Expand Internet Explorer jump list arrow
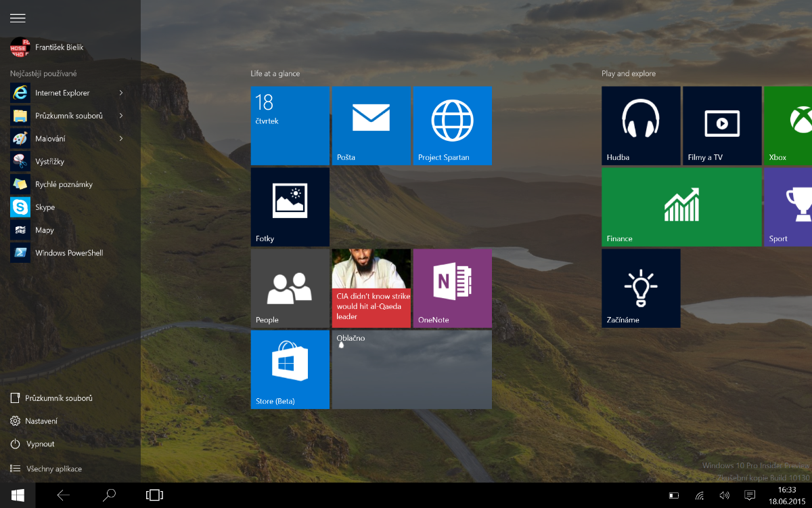Image resolution: width=812 pixels, height=508 pixels. [121, 93]
